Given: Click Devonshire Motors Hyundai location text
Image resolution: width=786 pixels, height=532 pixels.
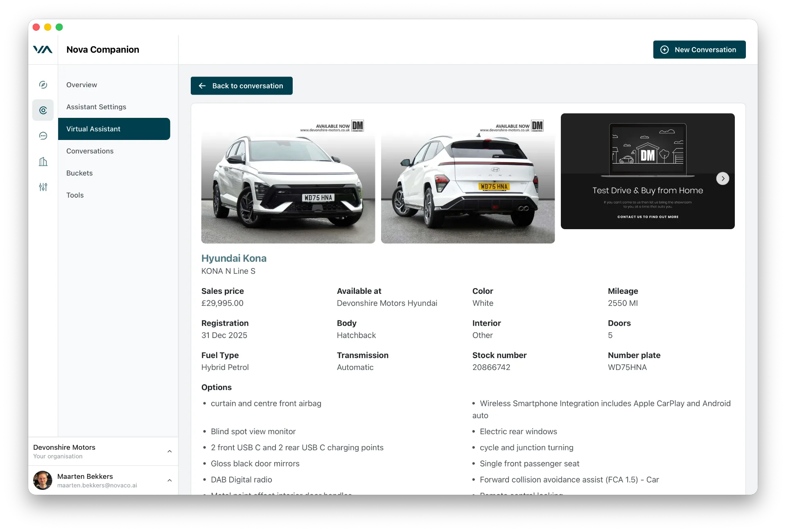Looking at the screenshot, I should coord(387,303).
